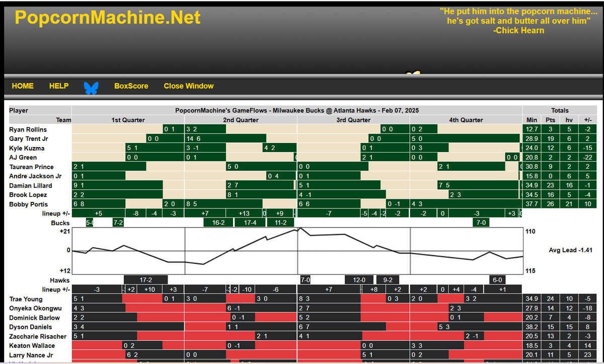Click the 3rd Quarter column header
The height and width of the screenshot is (364, 604).
[x=353, y=120]
